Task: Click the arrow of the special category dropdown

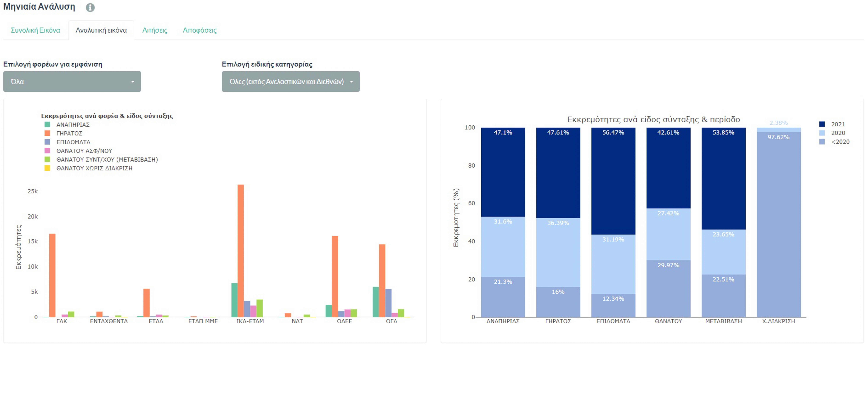Action: tap(351, 82)
